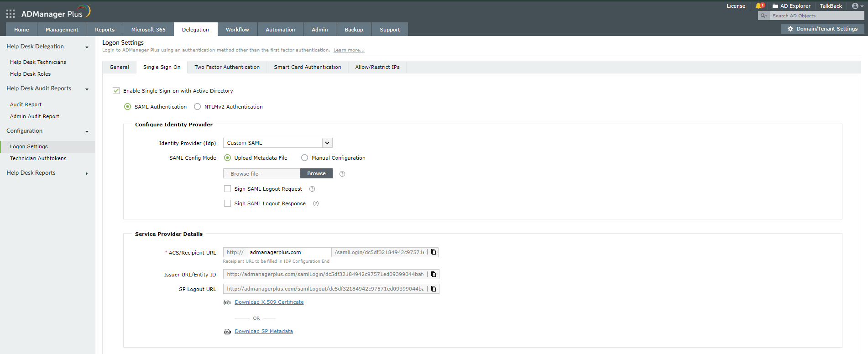Click the AD Explorer folder icon
Viewport: 868px width, 354px height.
[775, 6]
